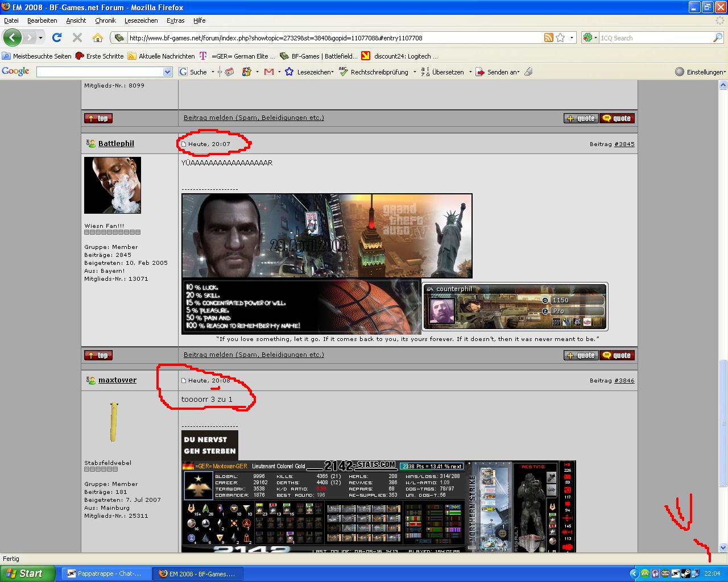Open the Chronik menu

105,20
